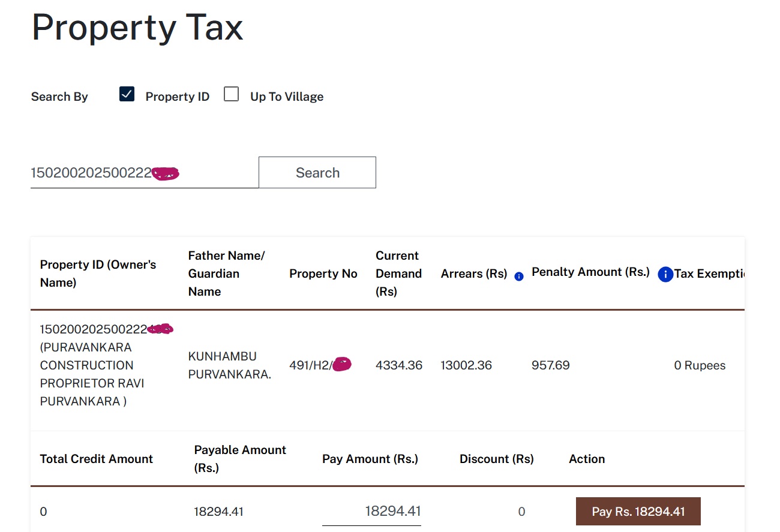Click the Property No column header
780x532 pixels.
coord(323,273)
